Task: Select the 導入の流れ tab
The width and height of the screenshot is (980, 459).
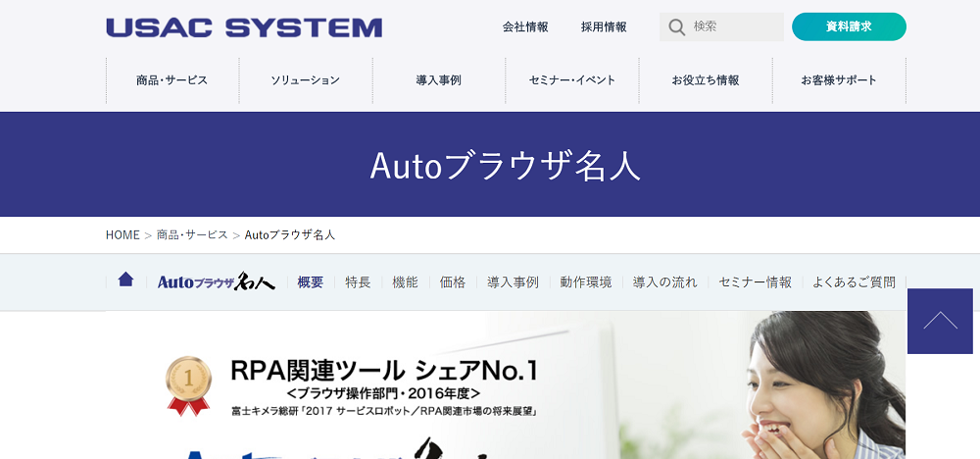Action: [665, 282]
